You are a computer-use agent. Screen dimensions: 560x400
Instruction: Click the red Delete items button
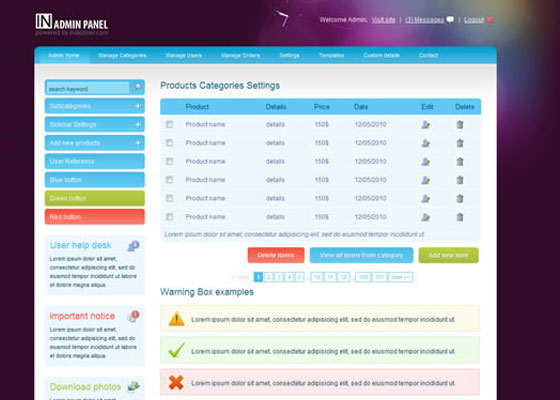click(x=276, y=255)
